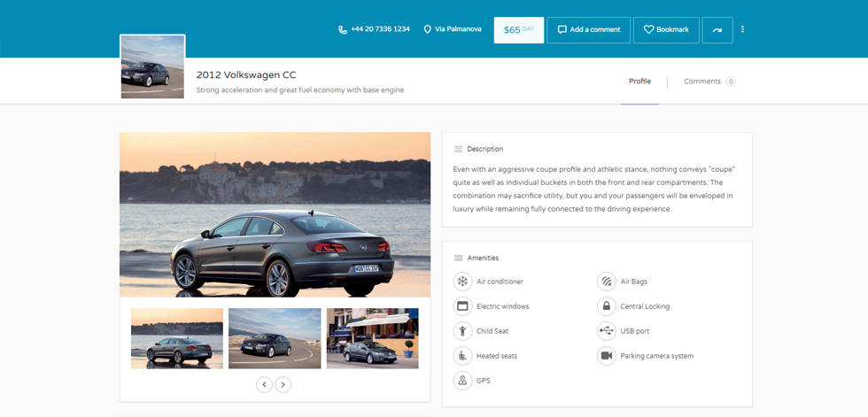Click the car profile avatar image

click(152, 67)
